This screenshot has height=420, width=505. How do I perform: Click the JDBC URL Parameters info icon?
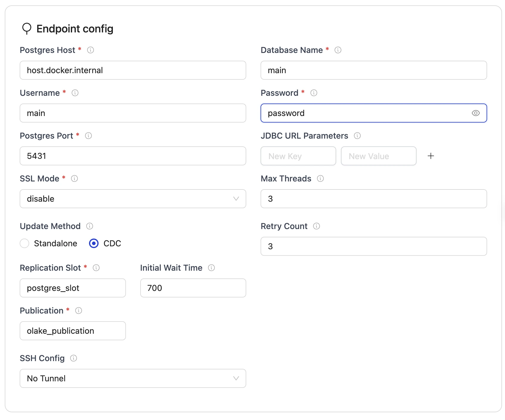coord(357,136)
